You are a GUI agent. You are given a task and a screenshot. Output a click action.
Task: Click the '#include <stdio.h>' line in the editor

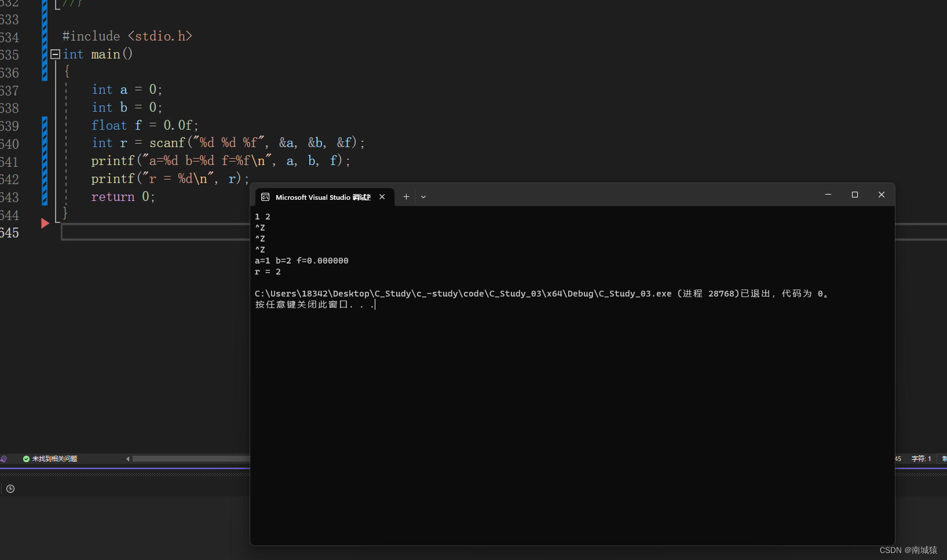coord(127,36)
